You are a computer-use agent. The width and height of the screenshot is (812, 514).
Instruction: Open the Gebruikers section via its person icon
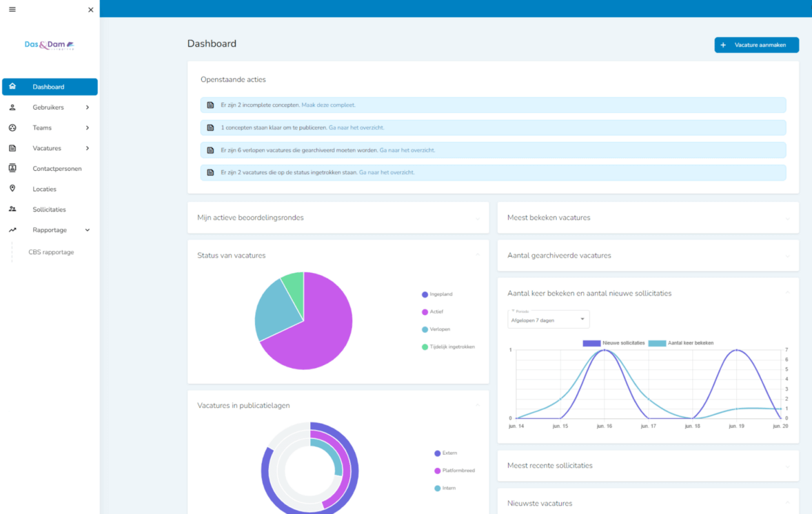coord(12,107)
